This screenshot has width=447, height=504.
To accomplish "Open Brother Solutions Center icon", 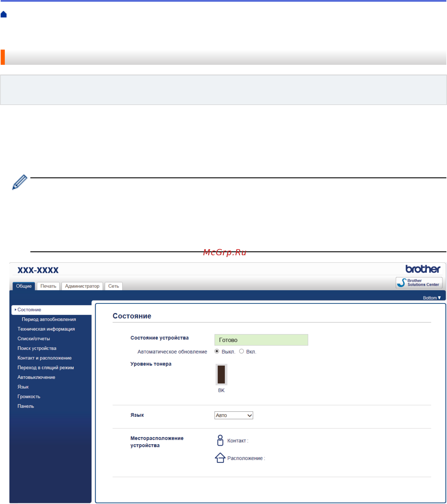I will pyautogui.click(x=402, y=283).
